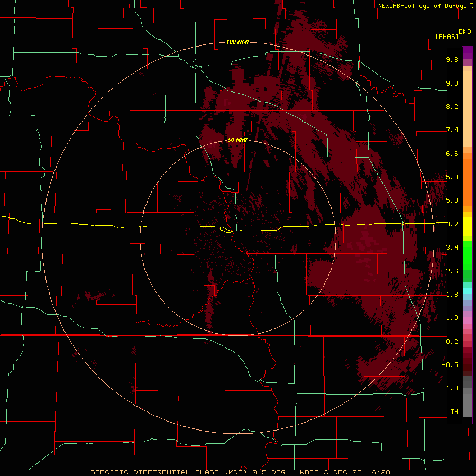Click the 9.8 legend value
The image size is (476, 476).
[452, 59]
